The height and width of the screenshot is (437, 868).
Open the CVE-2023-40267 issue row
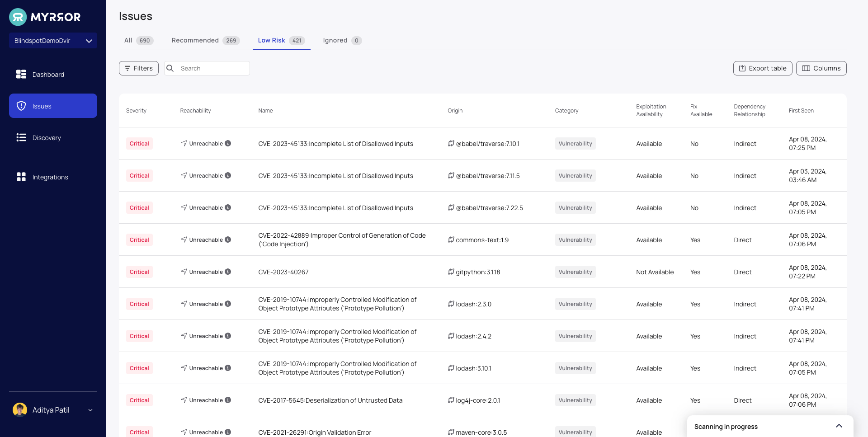482,272
